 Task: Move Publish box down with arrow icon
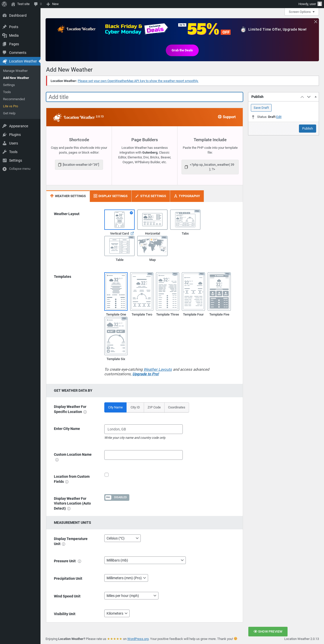(309, 97)
